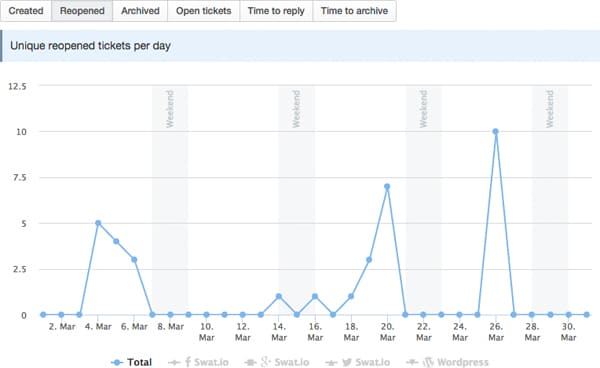Viewport: 600px width, 368px height.
Task: Click the data point at value 3 on 19. Mar
Action: [x=369, y=259]
